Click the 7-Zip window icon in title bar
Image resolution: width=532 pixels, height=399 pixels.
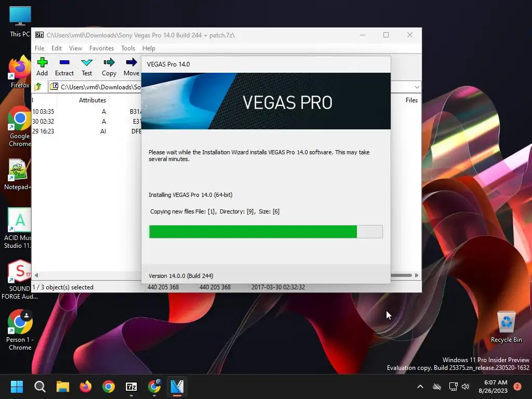coord(39,35)
